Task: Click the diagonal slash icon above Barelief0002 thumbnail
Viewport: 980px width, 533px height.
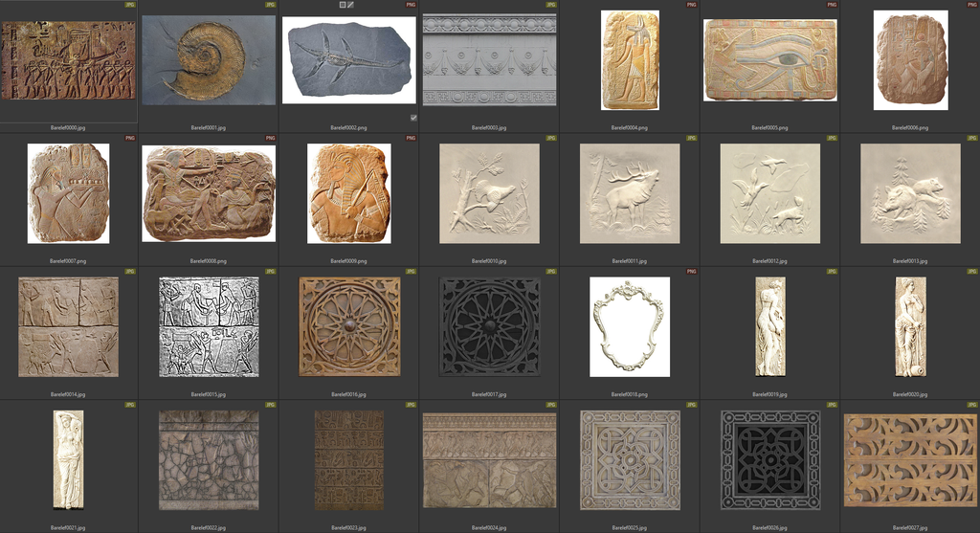Action: [x=351, y=5]
